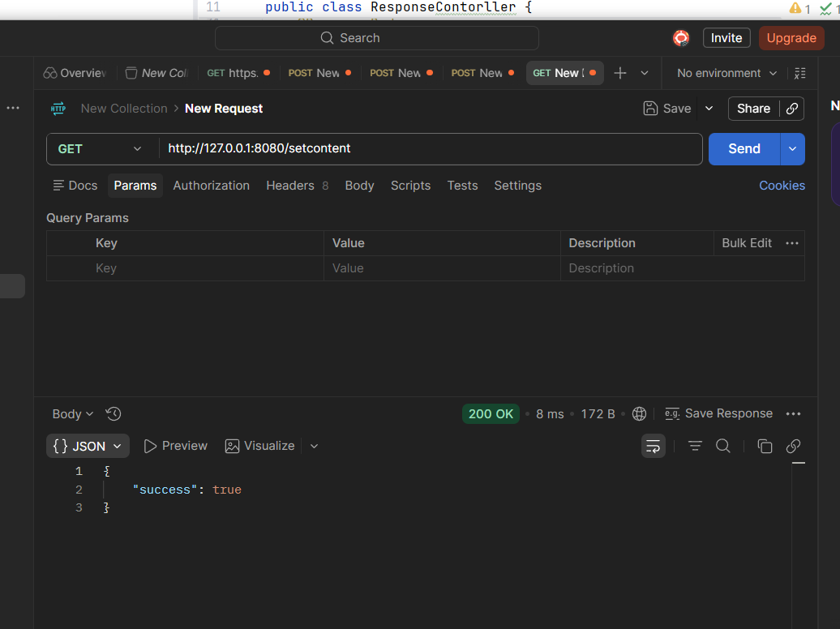
Task: Open the Cookies link
Action: coord(782,186)
